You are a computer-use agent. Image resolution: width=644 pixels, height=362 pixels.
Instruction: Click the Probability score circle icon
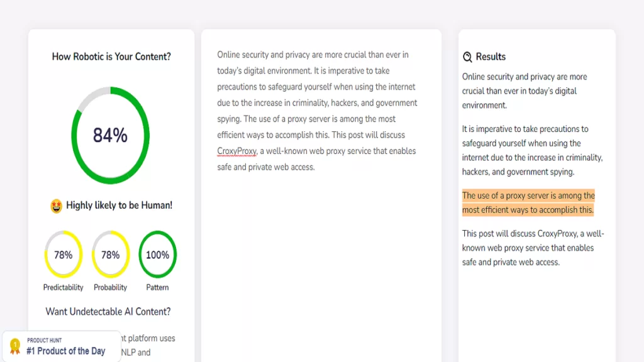[110, 254]
